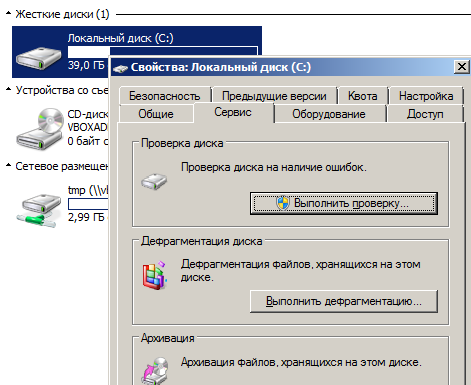This screenshot has height=385, width=471.
Task: Click the defragmentation colored blocks icon
Action: pos(154,275)
